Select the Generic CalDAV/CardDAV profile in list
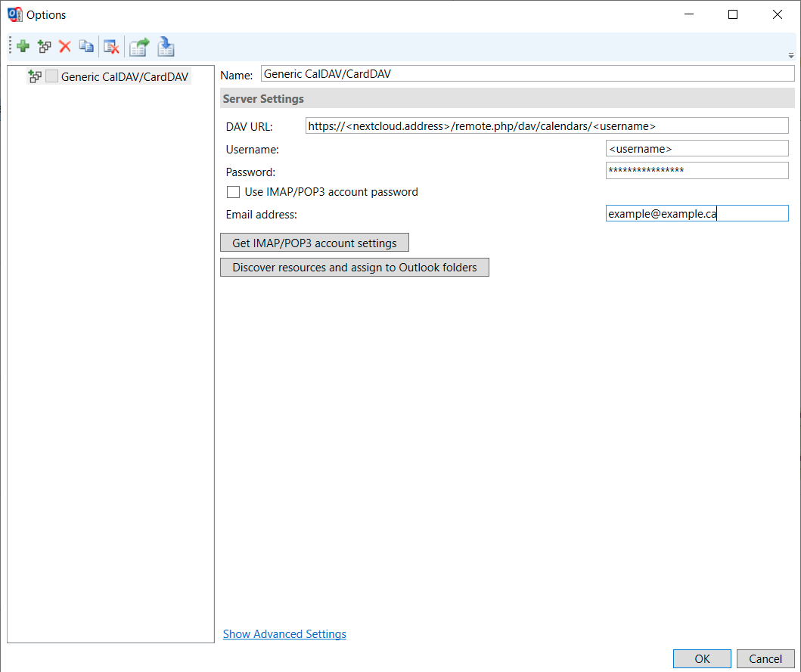The width and height of the screenshot is (801, 672). tap(125, 76)
